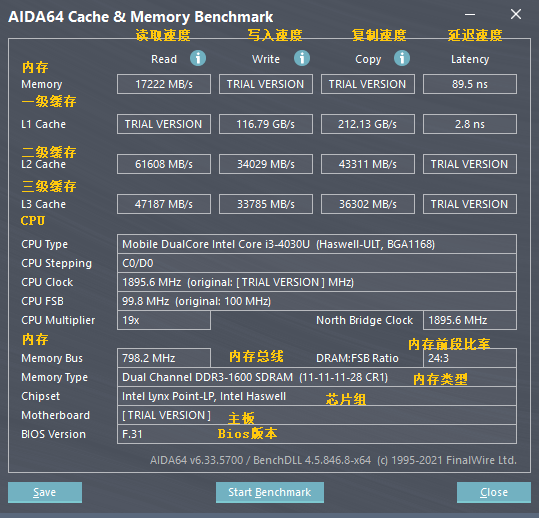This screenshot has height=518, width=539.
Task: Click the L1 Cache Copy 212.13 GB/s field
Action: [368, 124]
